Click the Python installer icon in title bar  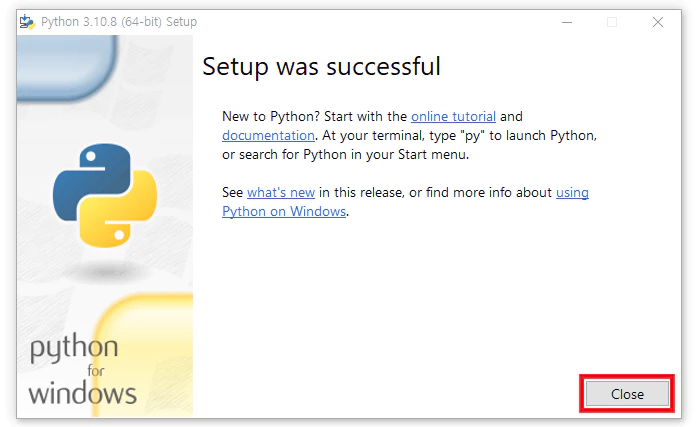[x=27, y=21]
